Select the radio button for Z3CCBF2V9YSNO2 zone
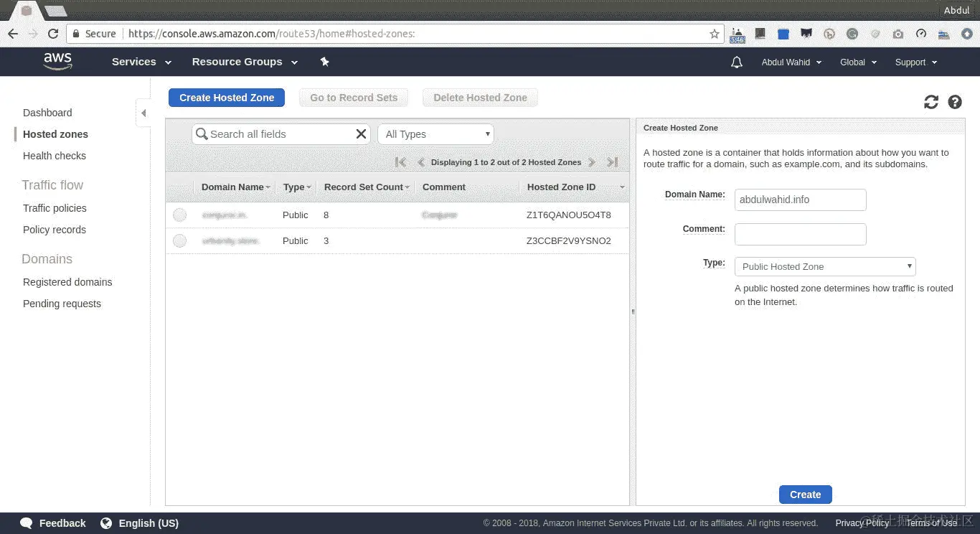The image size is (980, 534). point(179,240)
